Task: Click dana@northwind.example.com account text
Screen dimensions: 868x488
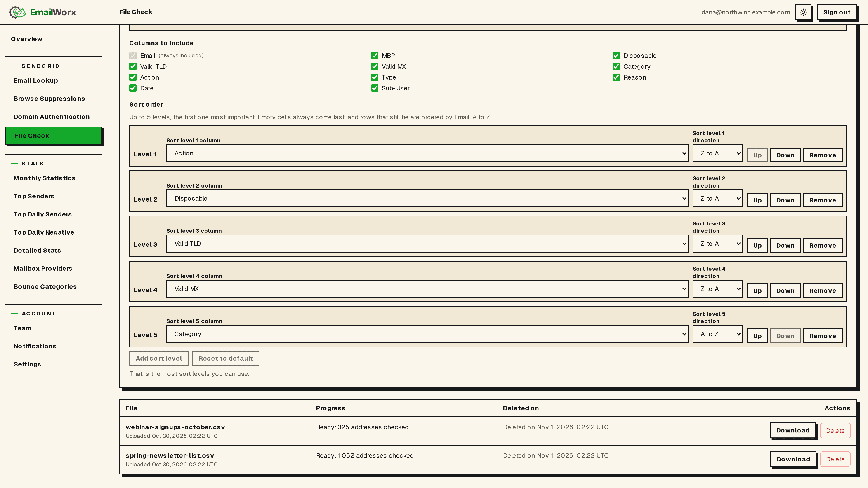Action: coord(745,12)
